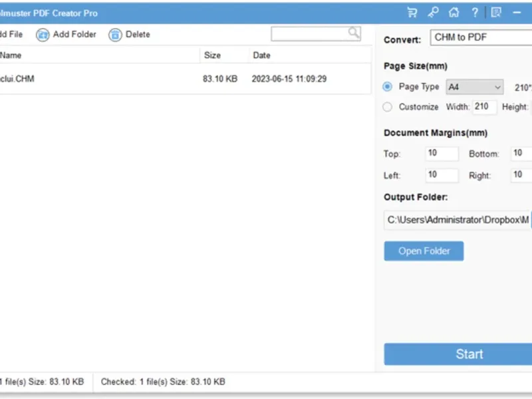This screenshot has height=399, width=532.
Task: Click the Top margin input field
Action: tap(442, 154)
